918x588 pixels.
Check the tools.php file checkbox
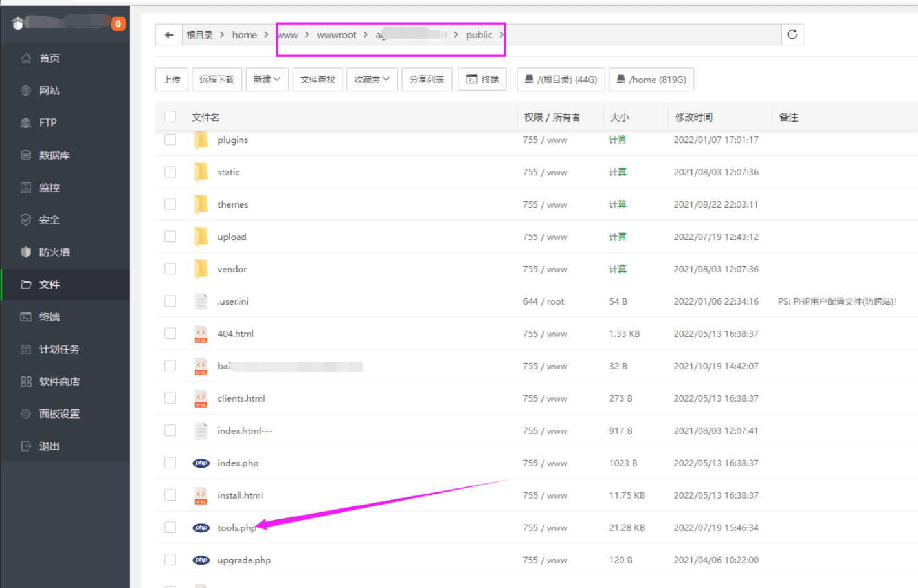[170, 528]
